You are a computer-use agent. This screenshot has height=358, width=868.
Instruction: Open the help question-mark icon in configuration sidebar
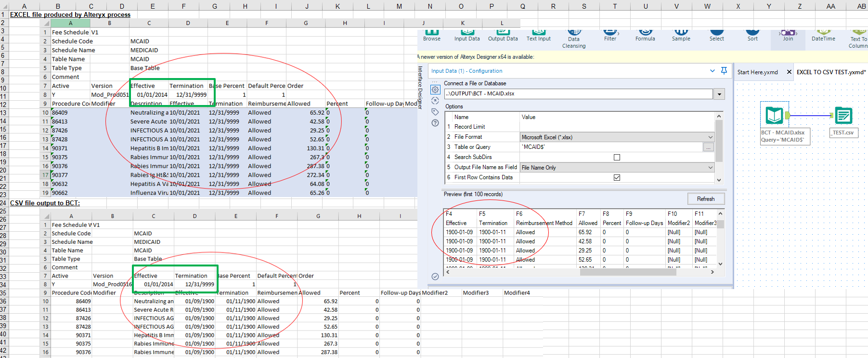[435, 123]
